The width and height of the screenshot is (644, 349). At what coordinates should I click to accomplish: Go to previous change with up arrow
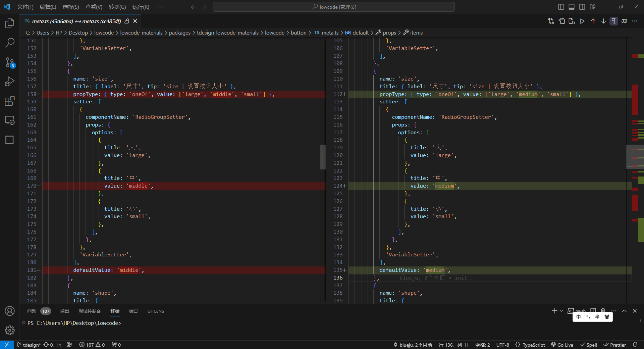coord(593,21)
